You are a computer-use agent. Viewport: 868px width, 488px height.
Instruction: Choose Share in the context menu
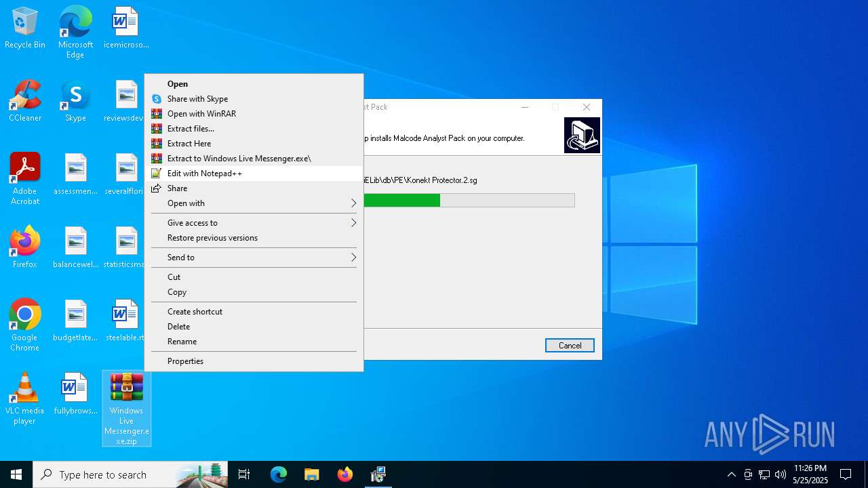coord(254,188)
